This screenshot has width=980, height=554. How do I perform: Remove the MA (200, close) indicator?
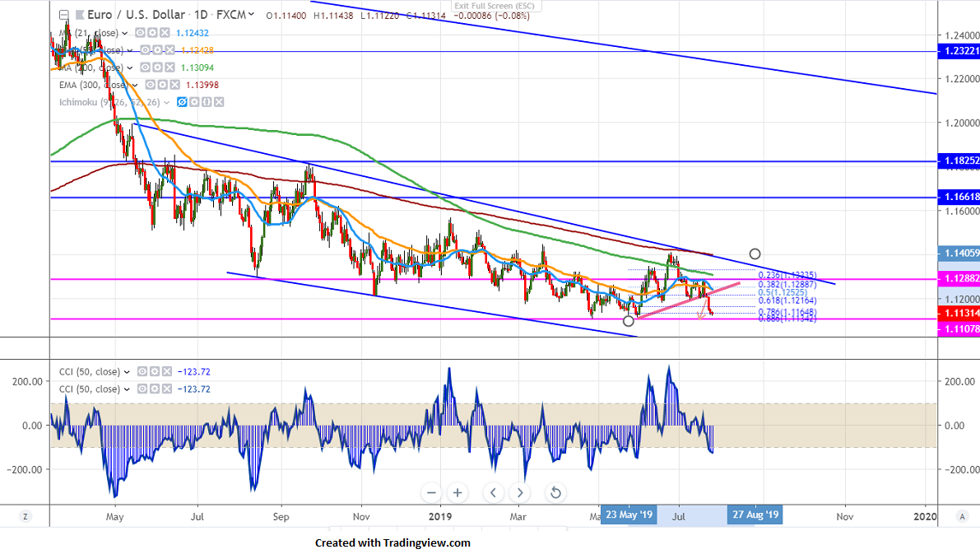click(x=169, y=68)
